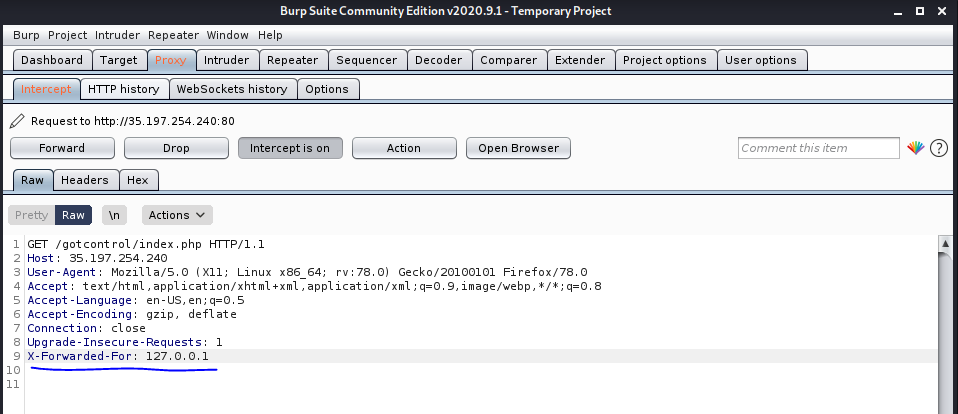Image resolution: width=958 pixels, height=414 pixels.
Task: Click the Connection: close header line
Action: click(x=87, y=329)
